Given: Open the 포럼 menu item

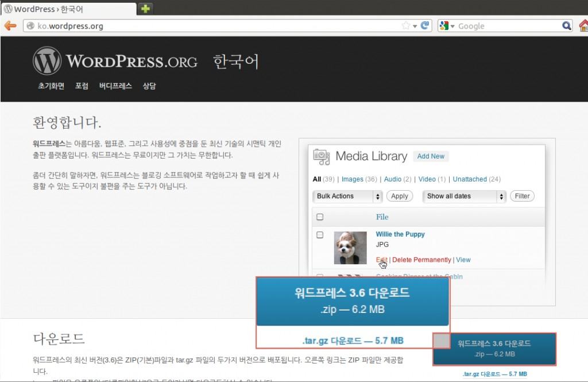Looking at the screenshot, I should click(82, 86).
